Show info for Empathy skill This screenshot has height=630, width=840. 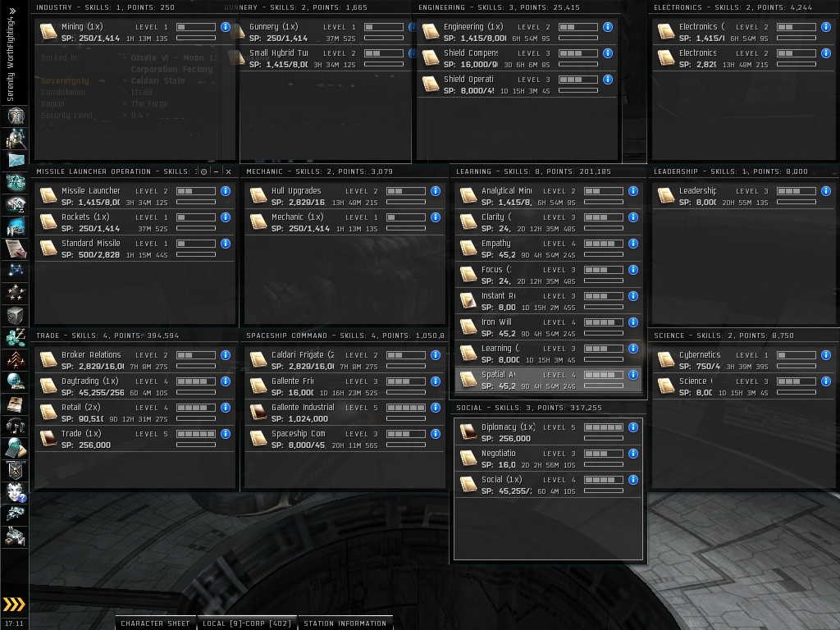(x=633, y=243)
